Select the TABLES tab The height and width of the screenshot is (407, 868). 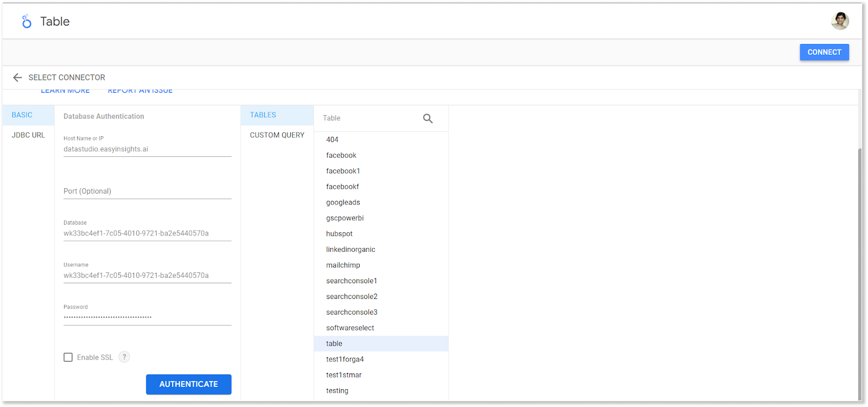(277, 115)
